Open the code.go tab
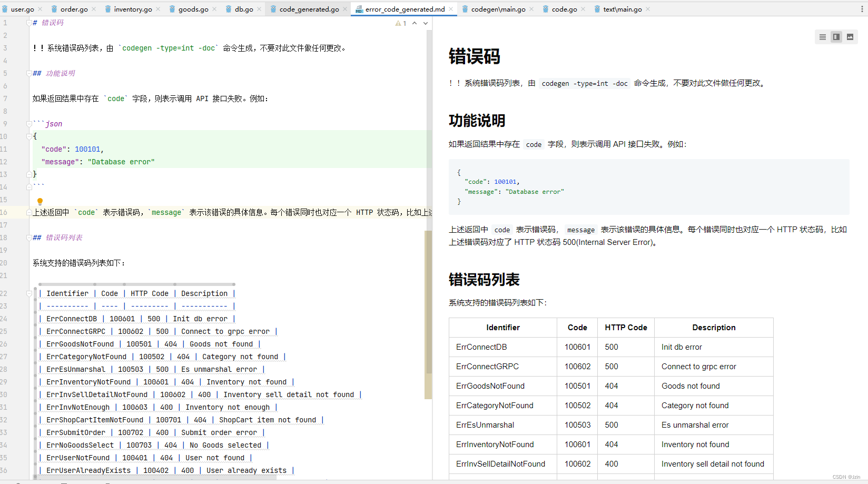 [x=565, y=9]
